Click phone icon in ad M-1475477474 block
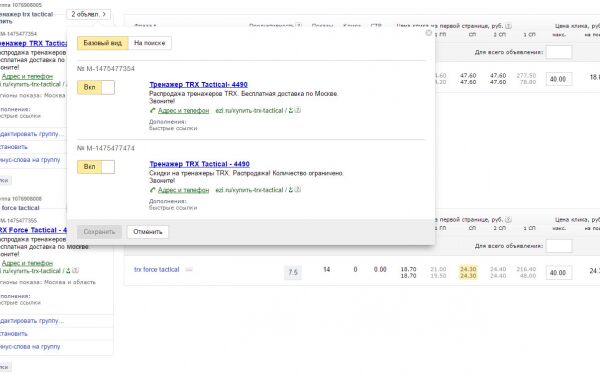 tap(153, 190)
